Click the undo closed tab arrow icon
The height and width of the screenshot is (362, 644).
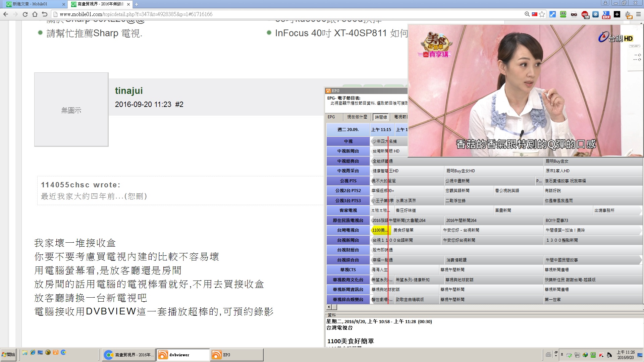[x=45, y=14]
